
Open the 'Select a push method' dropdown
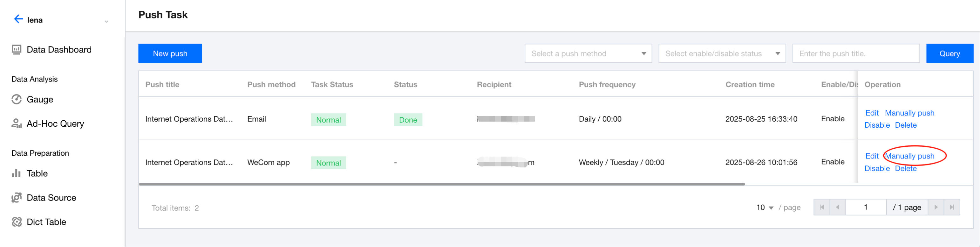click(588, 53)
